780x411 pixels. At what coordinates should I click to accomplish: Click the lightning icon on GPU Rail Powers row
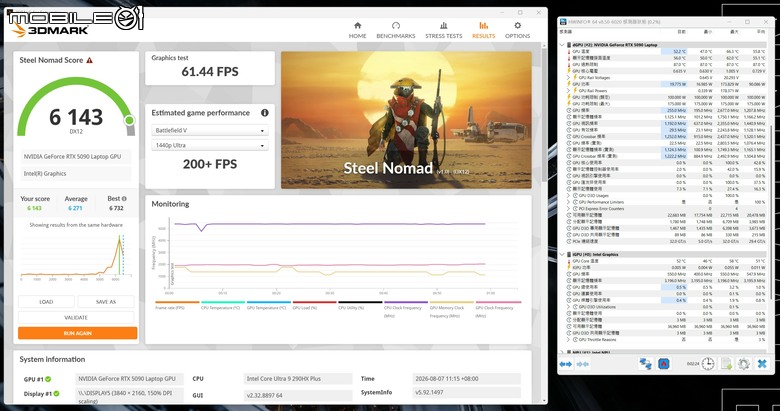[575, 91]
